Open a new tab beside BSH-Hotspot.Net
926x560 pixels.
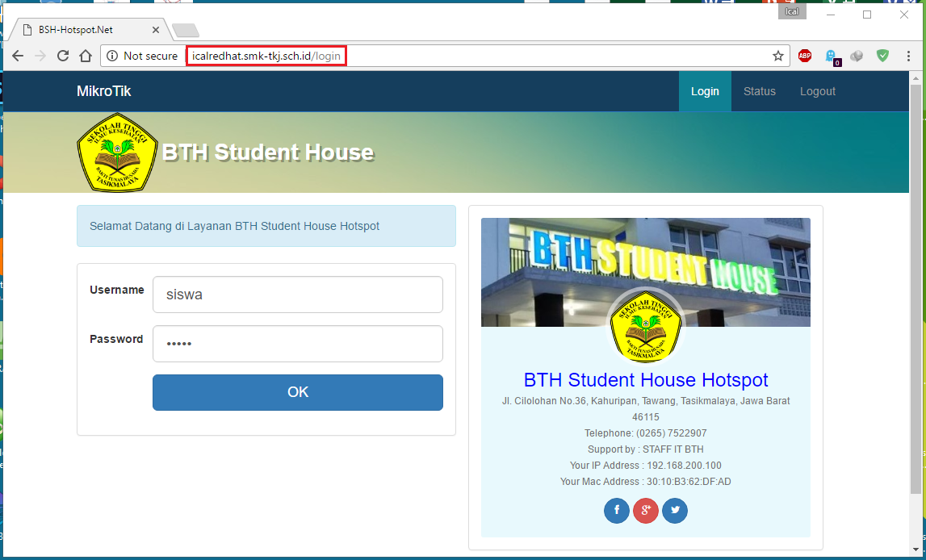pos(186,30)
